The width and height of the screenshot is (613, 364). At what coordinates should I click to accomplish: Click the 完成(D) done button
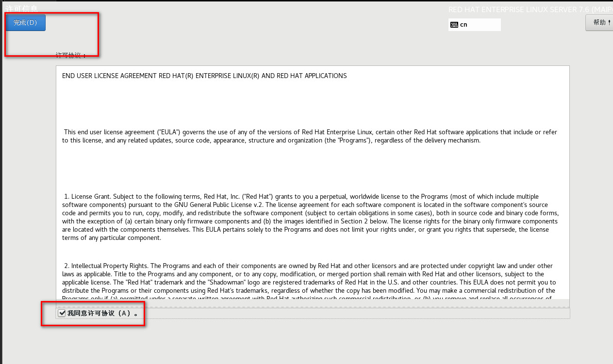click(25, 23)
